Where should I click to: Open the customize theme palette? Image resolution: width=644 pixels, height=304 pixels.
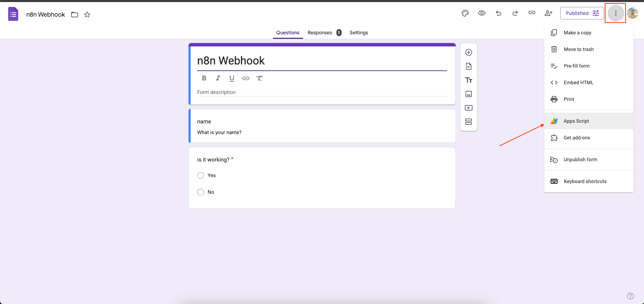pyautogui.click(x=465, y=13)
